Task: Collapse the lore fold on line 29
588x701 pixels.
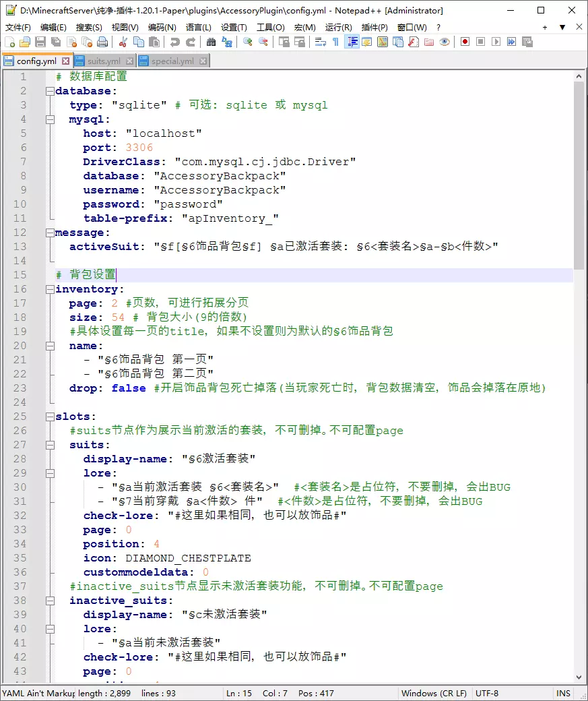Action: (50, 473)
